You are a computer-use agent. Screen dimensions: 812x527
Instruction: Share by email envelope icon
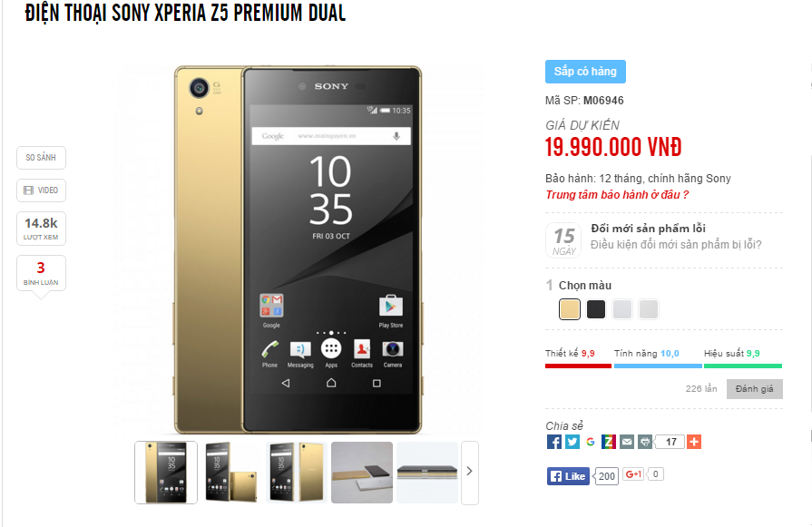[627, 442]
